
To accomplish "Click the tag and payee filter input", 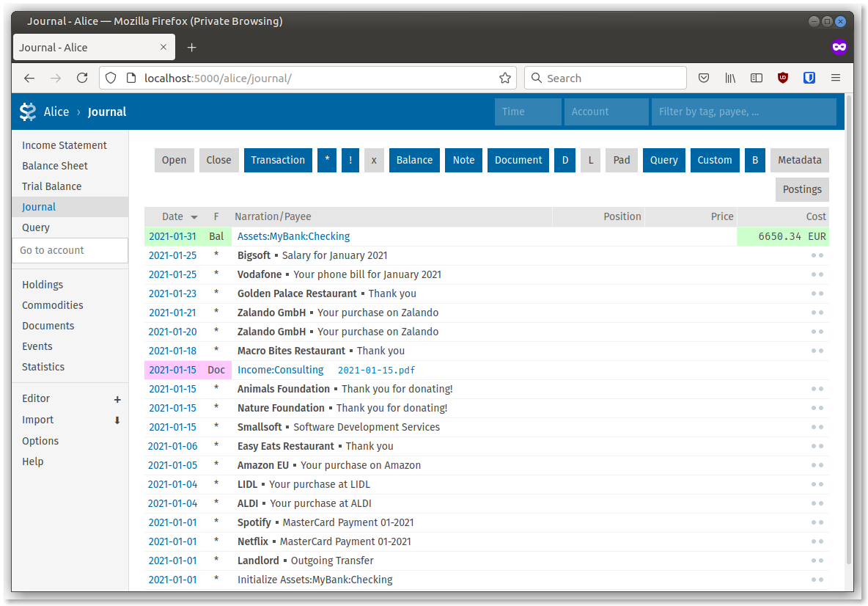I will (743, 112).
